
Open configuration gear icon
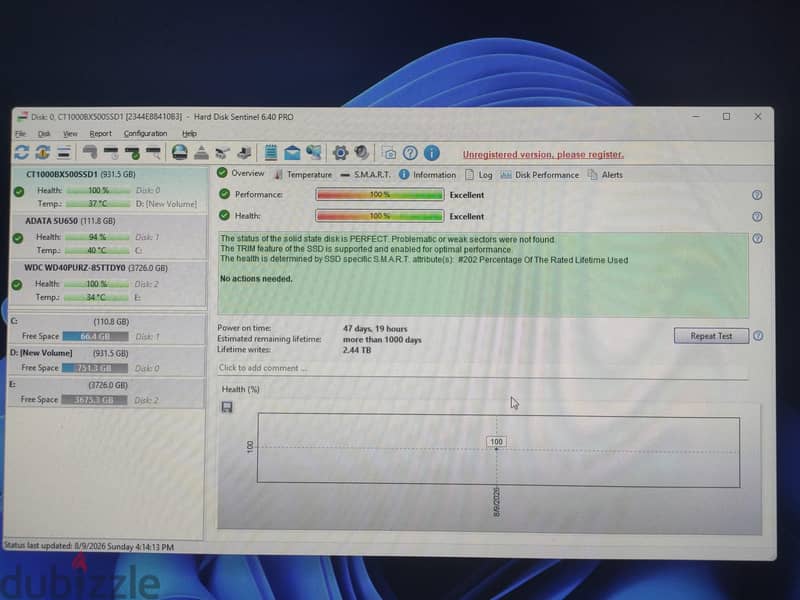340,152
